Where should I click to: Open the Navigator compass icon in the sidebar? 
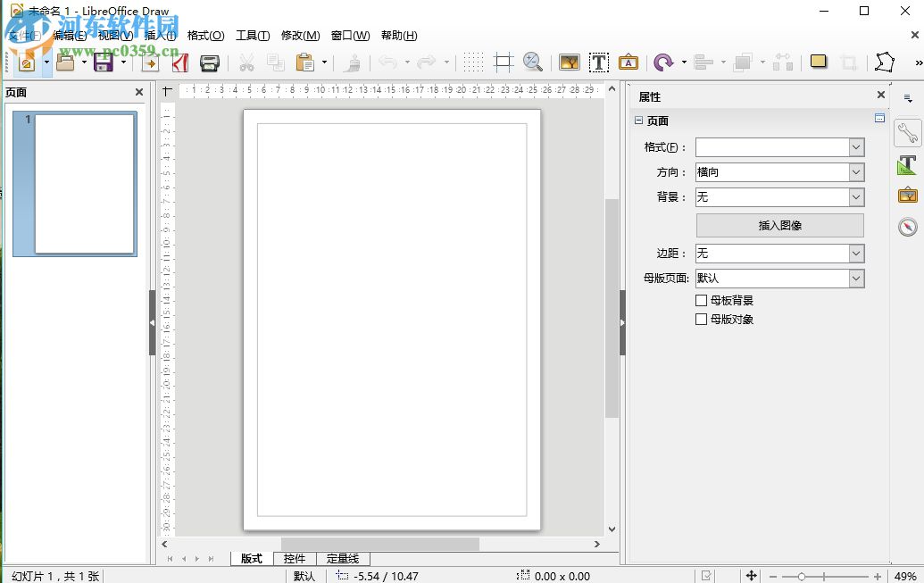tap(907, 224)
